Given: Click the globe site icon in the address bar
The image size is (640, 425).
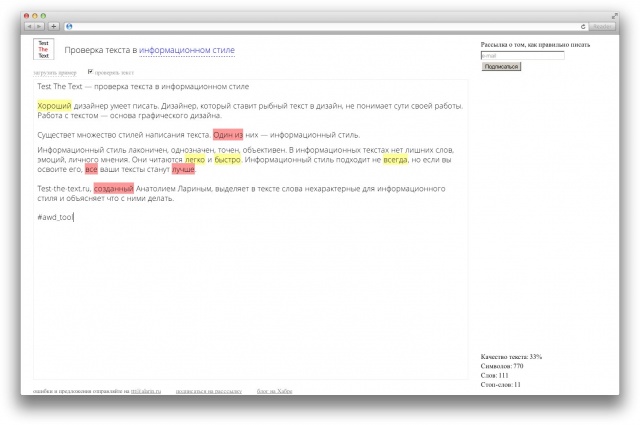Looking at the screenshot, I should click(69, 27).
